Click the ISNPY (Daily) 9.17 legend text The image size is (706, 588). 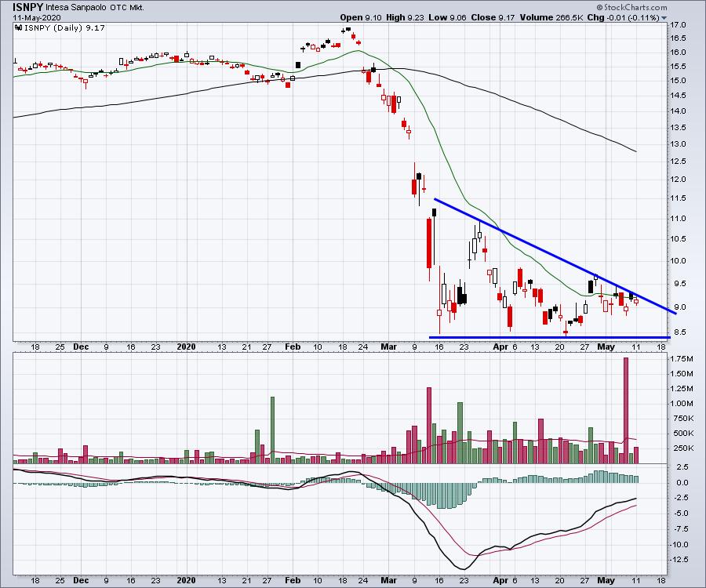tap(64, 28)
